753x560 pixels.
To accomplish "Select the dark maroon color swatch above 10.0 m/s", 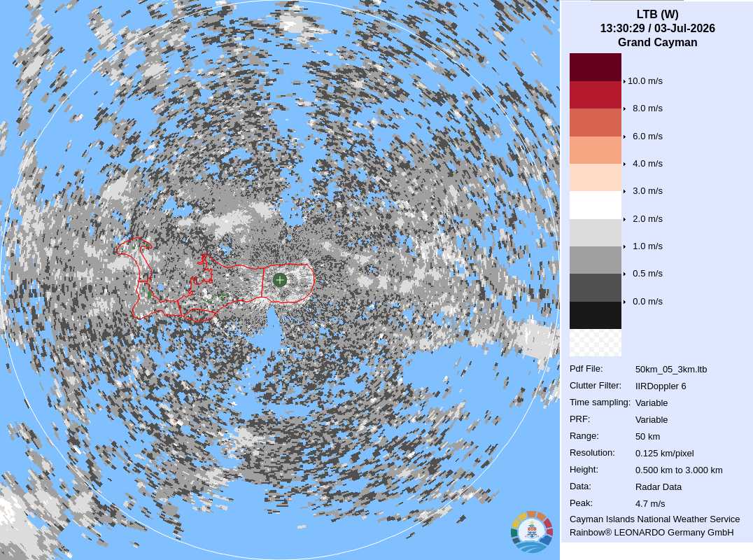I will (x=595, y=67).
